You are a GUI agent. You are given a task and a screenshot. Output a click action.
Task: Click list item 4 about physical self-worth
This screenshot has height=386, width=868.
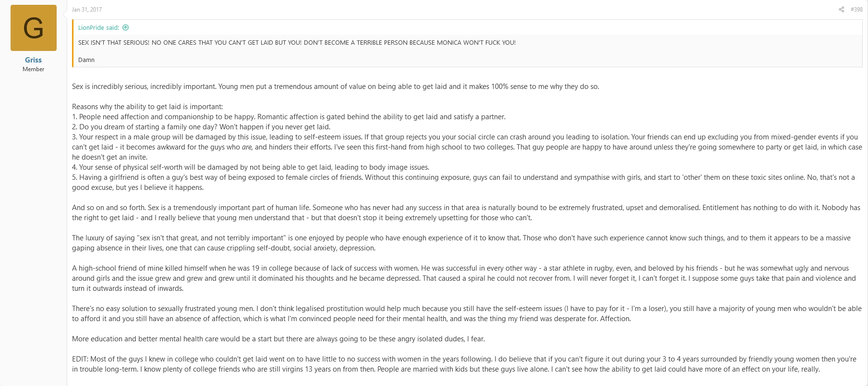pyautogui.click(x=251, y=167)
